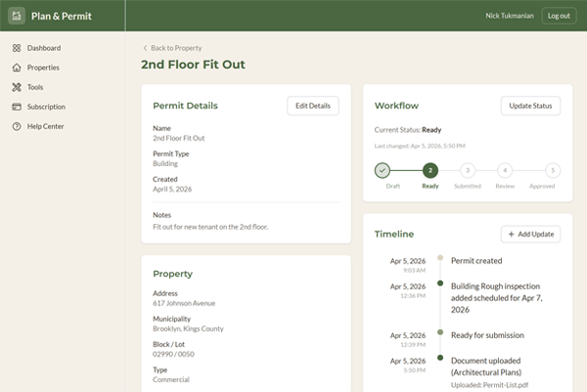Click the Properties house icon
The height and width of the screenshot is (392, 587).
tap(17, 67)
